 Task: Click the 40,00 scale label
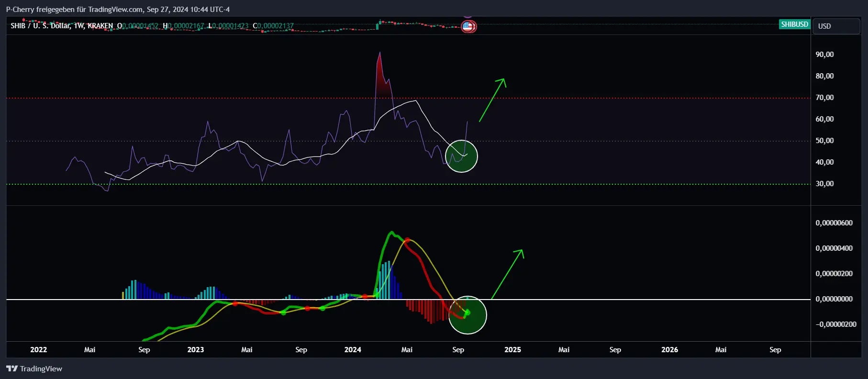click(x=824, y=162)
